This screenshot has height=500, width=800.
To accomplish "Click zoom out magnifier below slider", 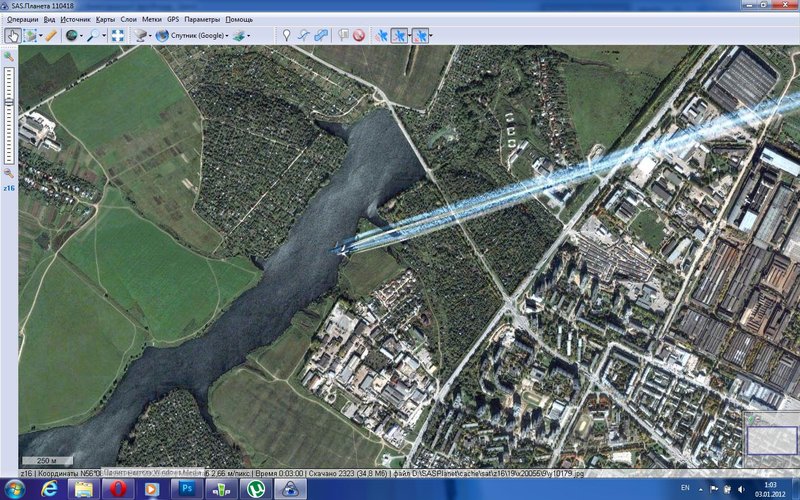I will [x=9, y=173].
